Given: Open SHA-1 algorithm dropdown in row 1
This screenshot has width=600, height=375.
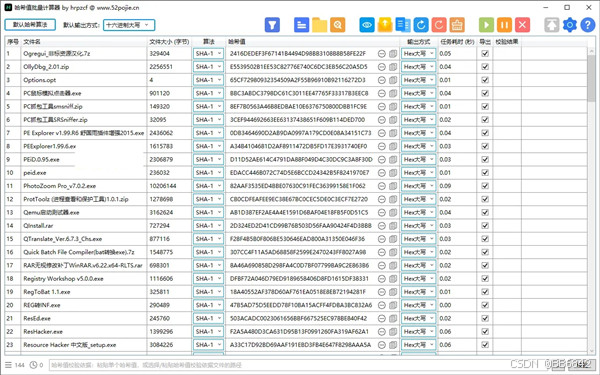Looking at the screenshot, I should coord(208,54).
